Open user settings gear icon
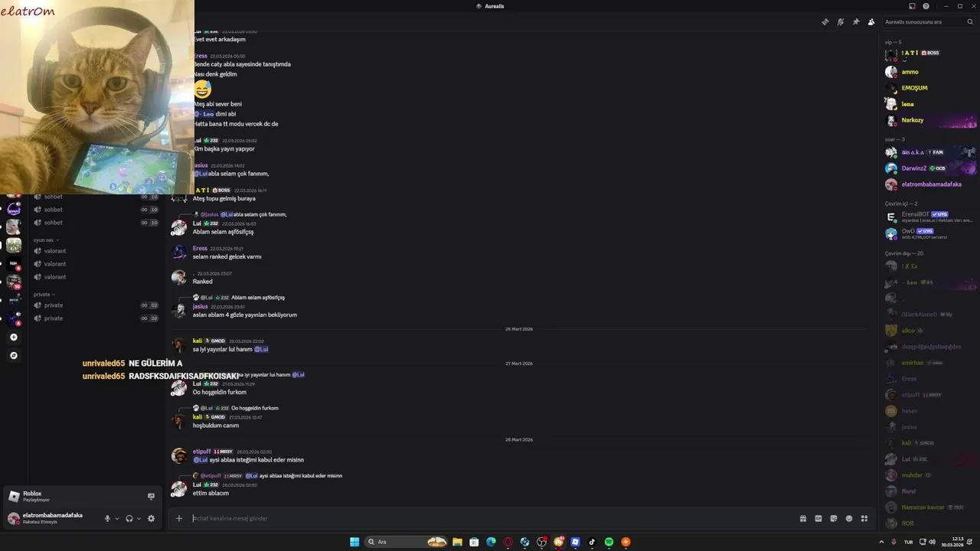980x551 pixels. click(x=151, y=518)
